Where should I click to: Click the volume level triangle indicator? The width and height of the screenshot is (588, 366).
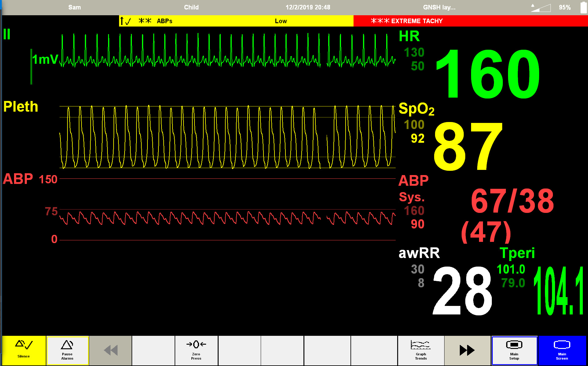coord(541,8)
